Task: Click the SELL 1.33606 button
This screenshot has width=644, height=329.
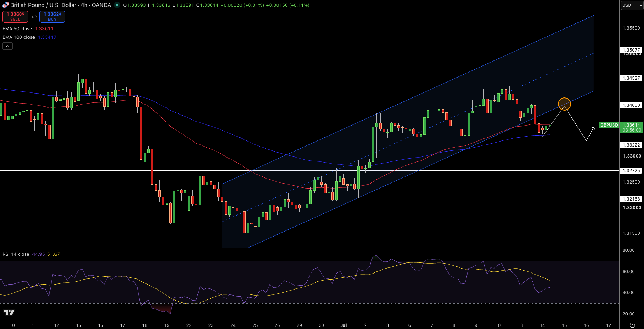Action: pos(15,17)
